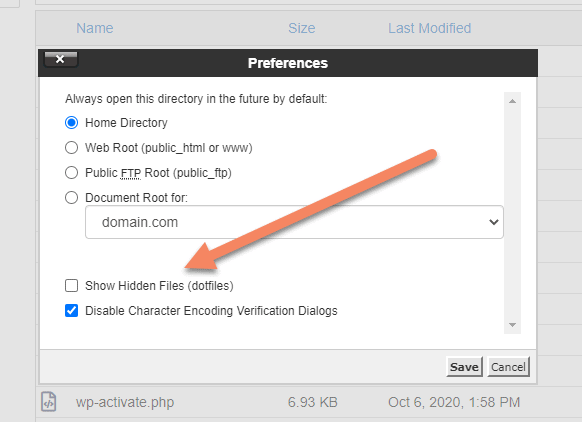Close Preferences dialog with X button
This screenshot has height=422, width=582.
(x=61, y=59)
